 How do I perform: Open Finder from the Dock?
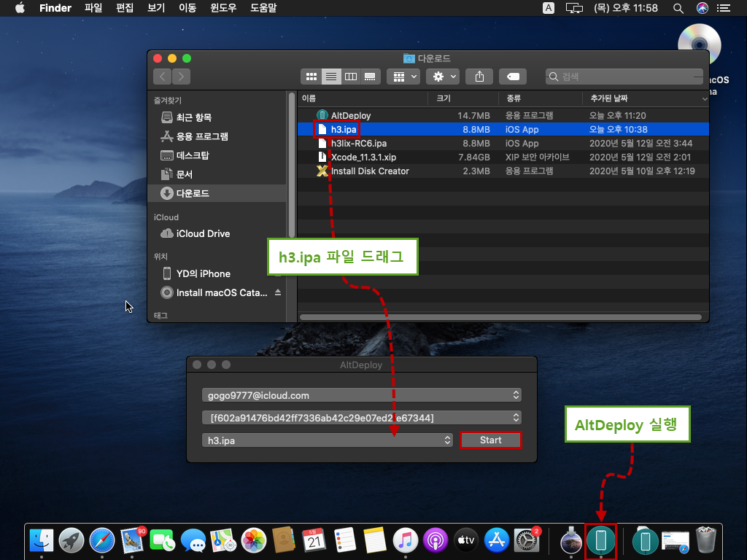coord(42,540)
